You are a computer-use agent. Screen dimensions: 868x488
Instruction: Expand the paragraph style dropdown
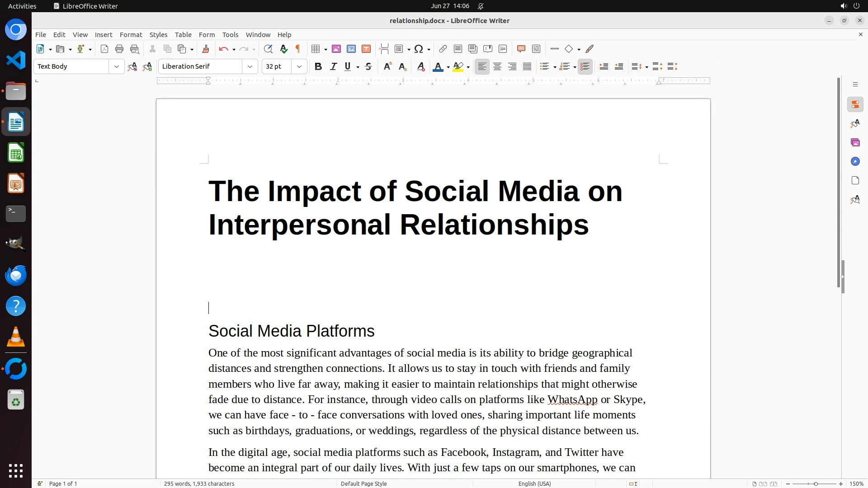point(116,66)
